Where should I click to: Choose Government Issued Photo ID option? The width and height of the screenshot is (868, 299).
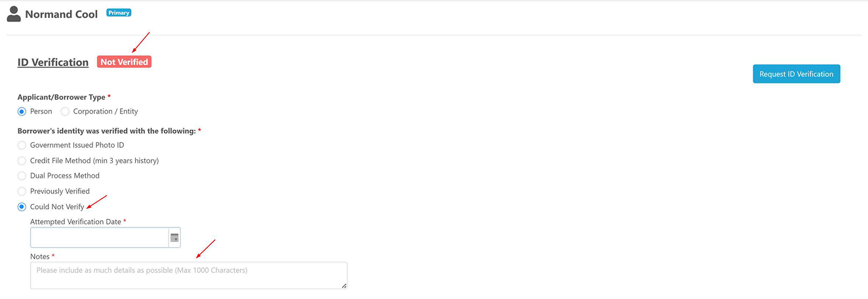22,145
